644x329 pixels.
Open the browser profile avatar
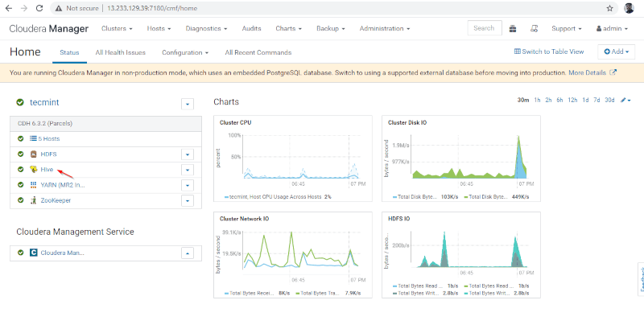point(629,8)
